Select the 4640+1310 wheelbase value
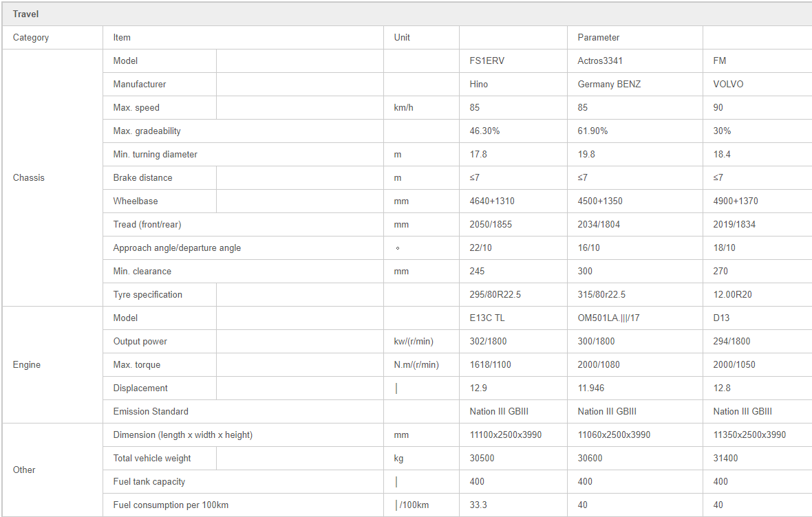This screenshot has width=812, height=517. click(x=492, y=201)
